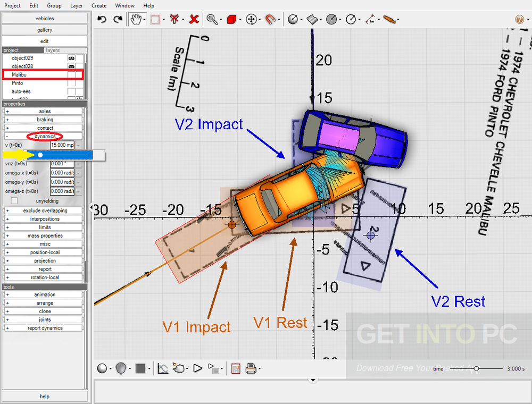Select the magnifier zoom tool
532x404 pixels.
(x=212, y=19)
